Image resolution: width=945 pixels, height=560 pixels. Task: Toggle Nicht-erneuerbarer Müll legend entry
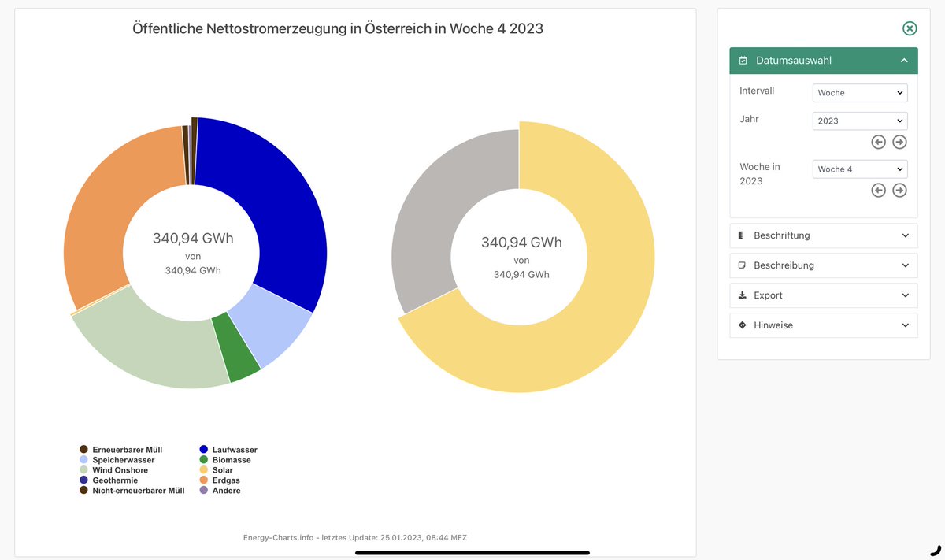click(132, 491)
